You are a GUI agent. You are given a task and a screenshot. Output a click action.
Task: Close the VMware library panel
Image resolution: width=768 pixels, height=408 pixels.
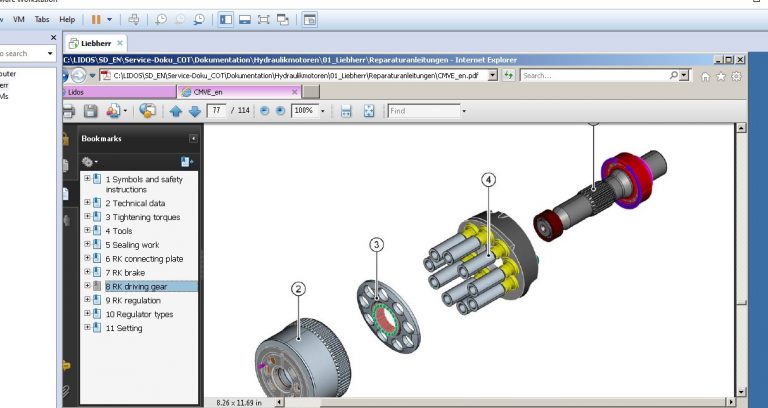click(x=53, y=37)
